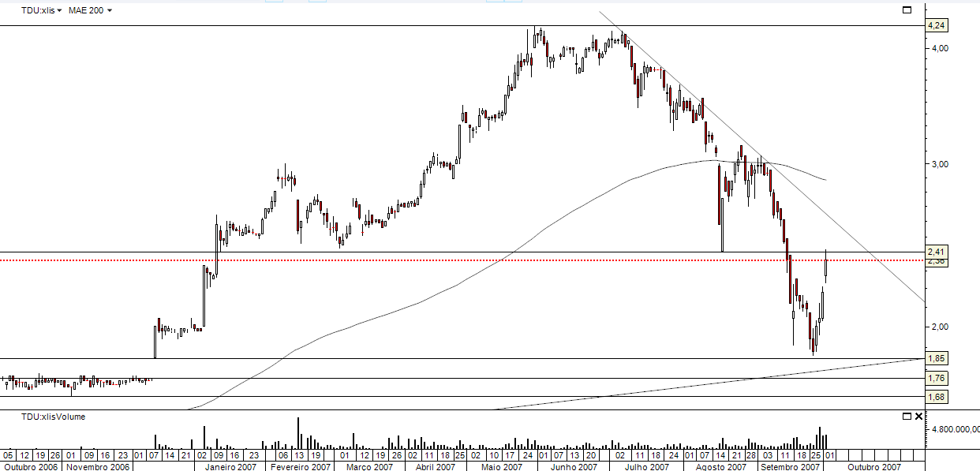Maximize the main price chart panel

(907, 10)
